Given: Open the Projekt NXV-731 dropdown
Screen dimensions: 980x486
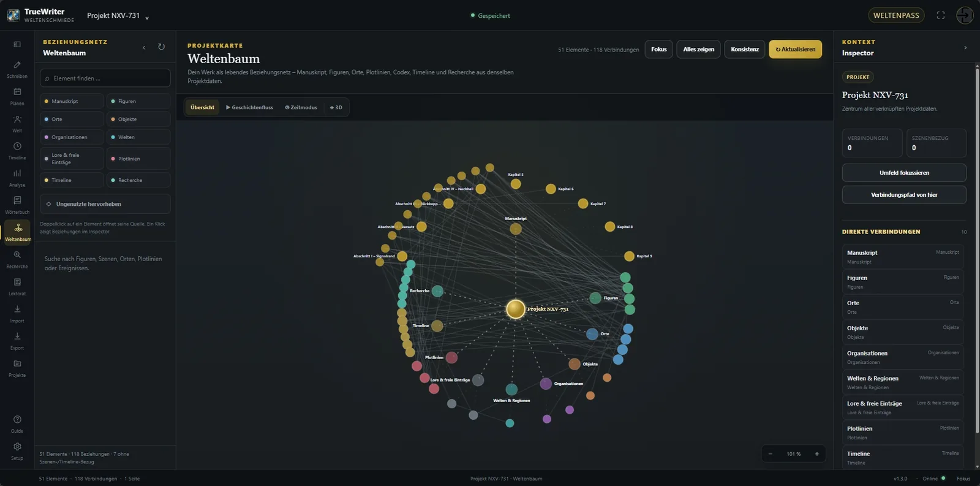Looking at the screenshot, I should tap(118, 16).
